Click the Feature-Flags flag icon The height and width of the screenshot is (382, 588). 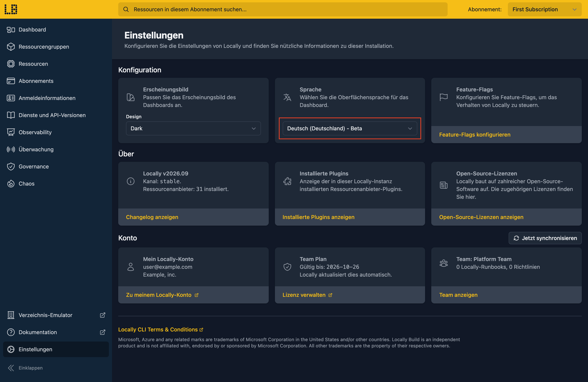[444, 97]
